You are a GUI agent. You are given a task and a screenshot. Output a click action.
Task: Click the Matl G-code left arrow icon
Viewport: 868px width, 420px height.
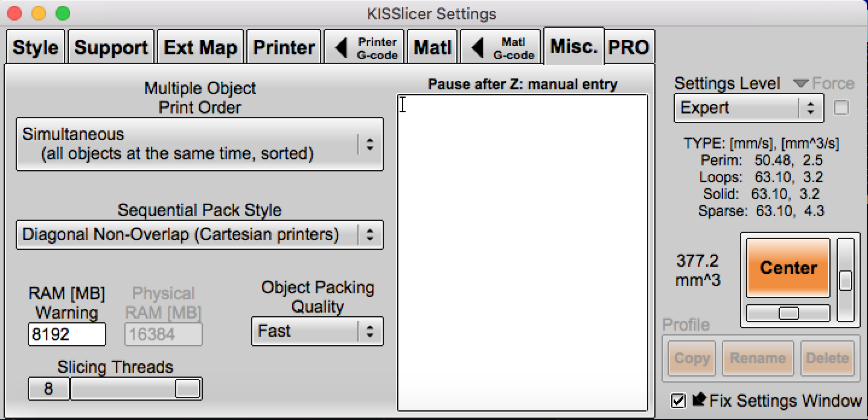point(477,48)
